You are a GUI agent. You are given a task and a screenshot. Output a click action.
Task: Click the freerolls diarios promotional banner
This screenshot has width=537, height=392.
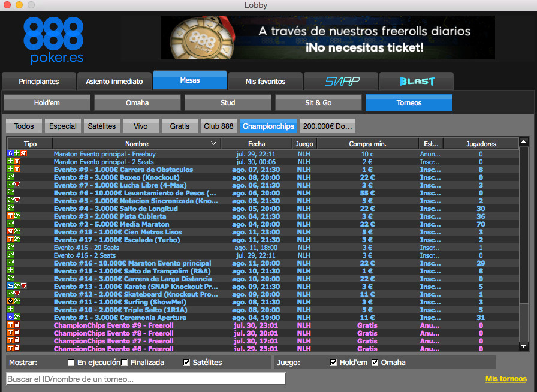point(328,37)
